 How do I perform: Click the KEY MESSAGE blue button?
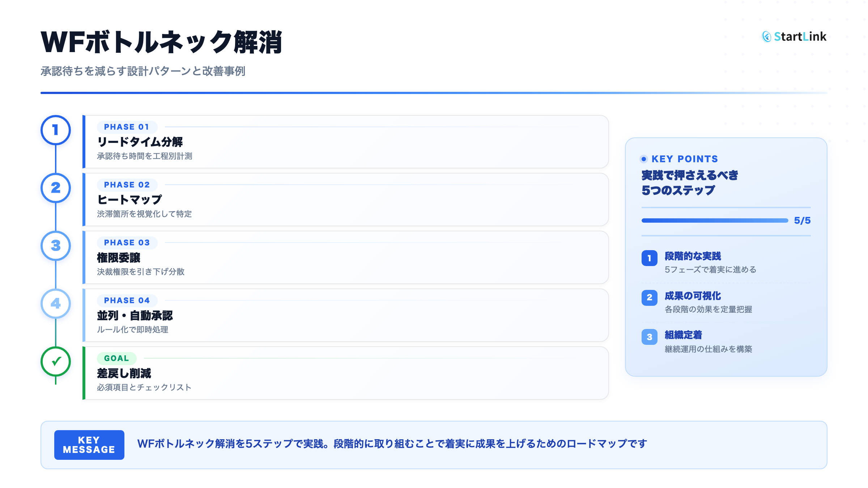coord(89,445)
